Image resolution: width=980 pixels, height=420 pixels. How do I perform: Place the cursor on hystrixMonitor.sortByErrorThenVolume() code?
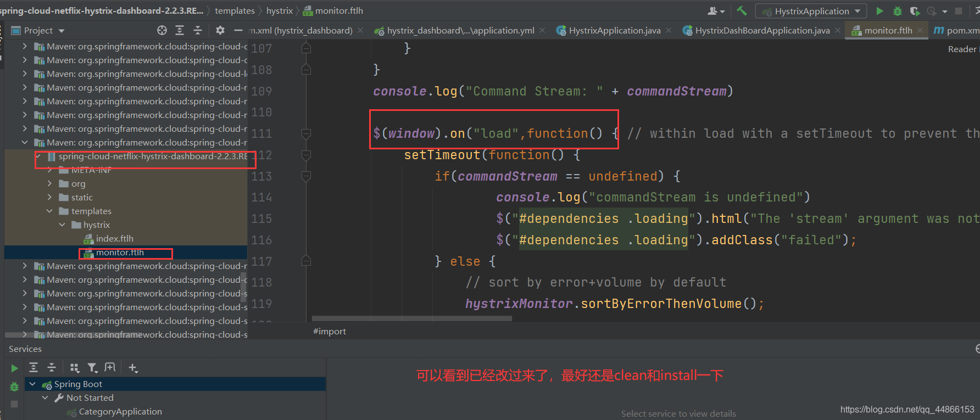pyautogui.click(x=614, y=304)
